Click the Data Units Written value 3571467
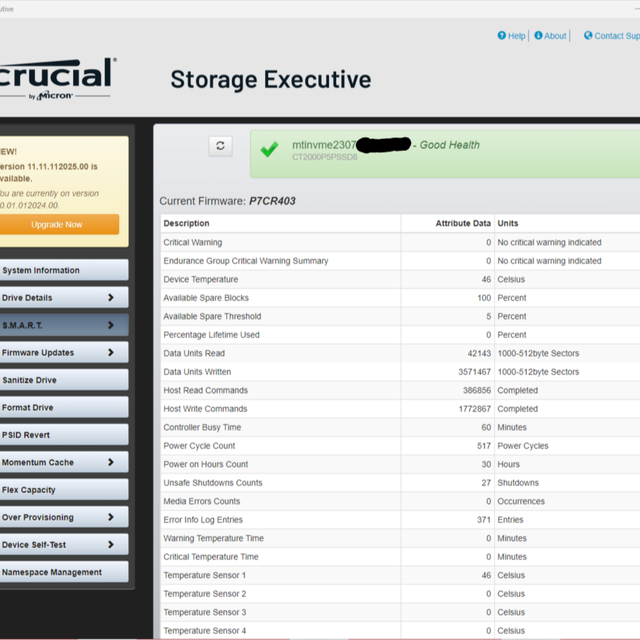 474,372
